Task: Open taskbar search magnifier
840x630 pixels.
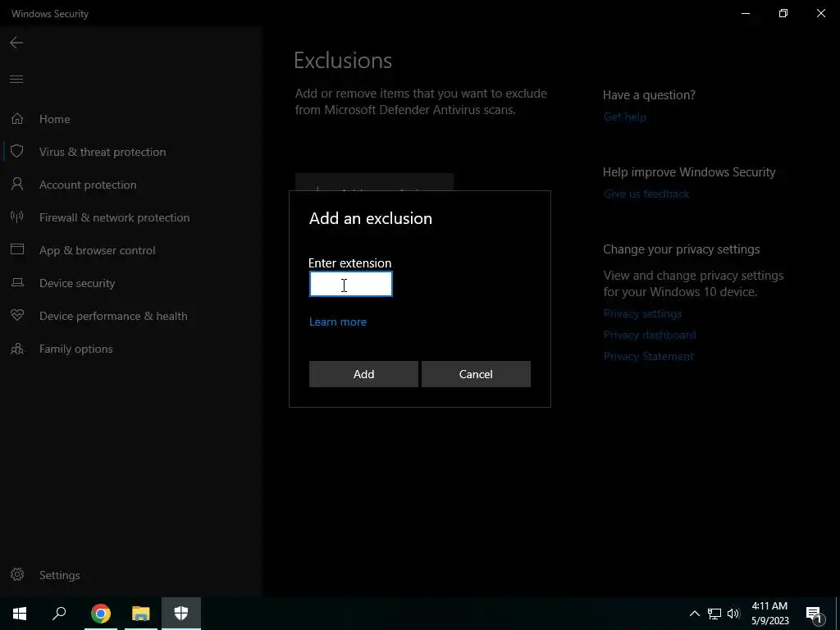Action: [59, 614]
